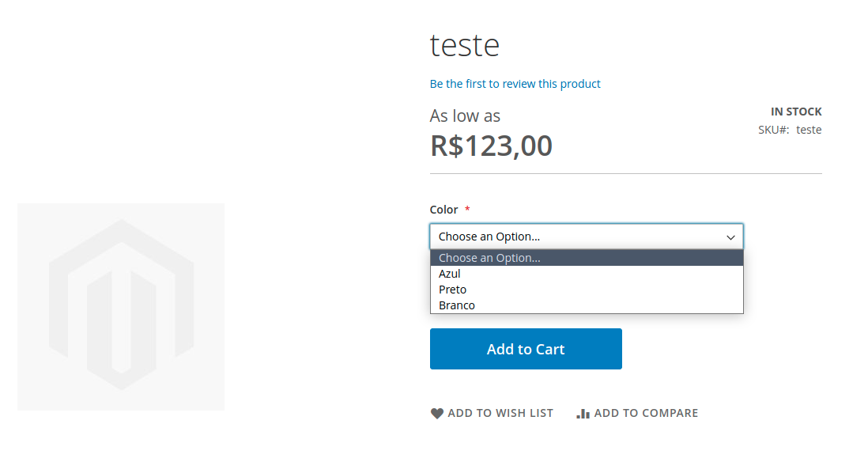Click the Color select box field

coord(587,237)
